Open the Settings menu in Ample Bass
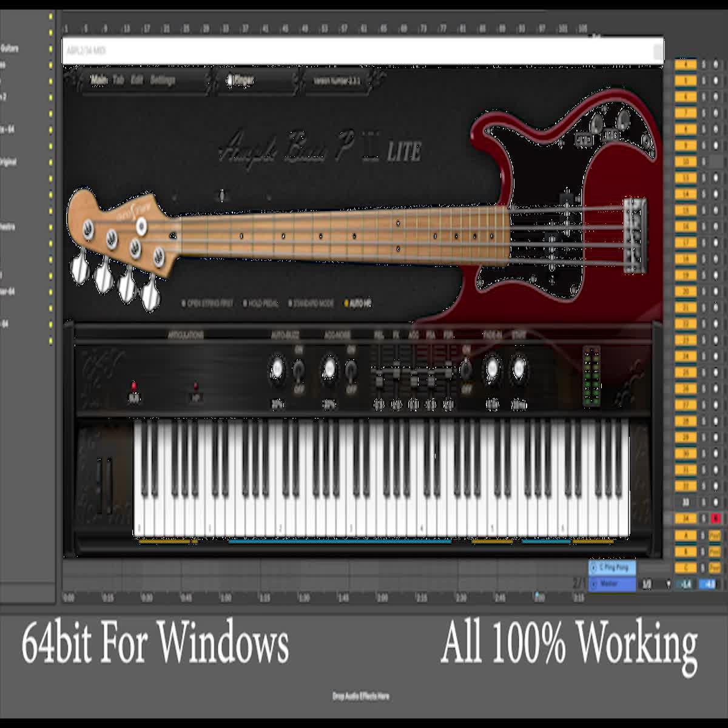 (162, 79)
